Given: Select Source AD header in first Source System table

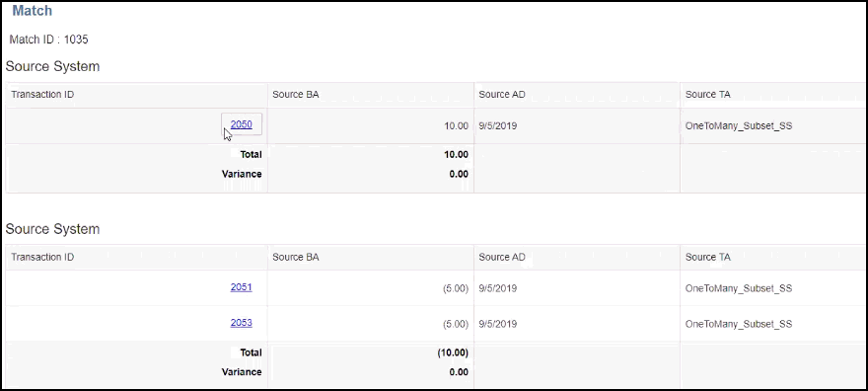Looking at the screenshot, I should [x=502, y=95].
